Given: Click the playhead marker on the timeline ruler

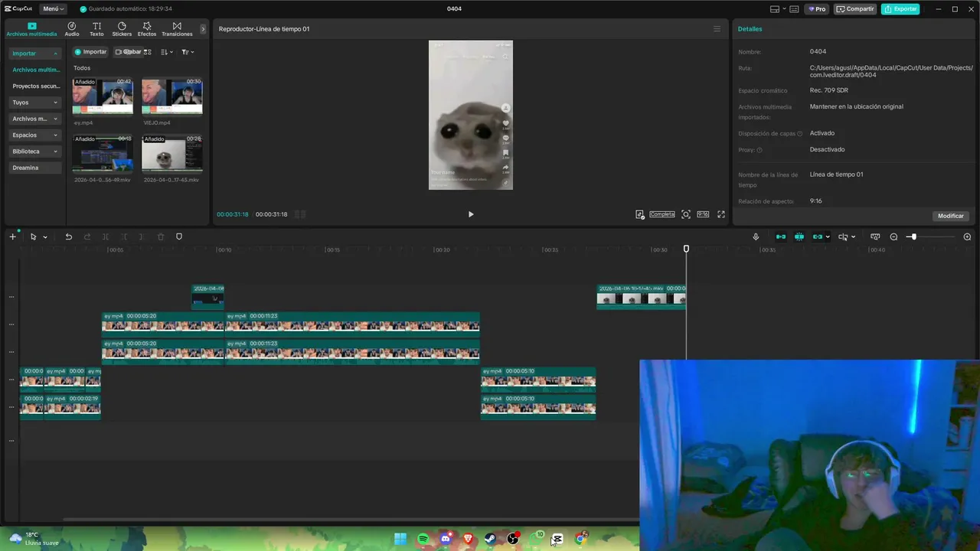Looking at the screenshot, I should [x=686, y=249].
